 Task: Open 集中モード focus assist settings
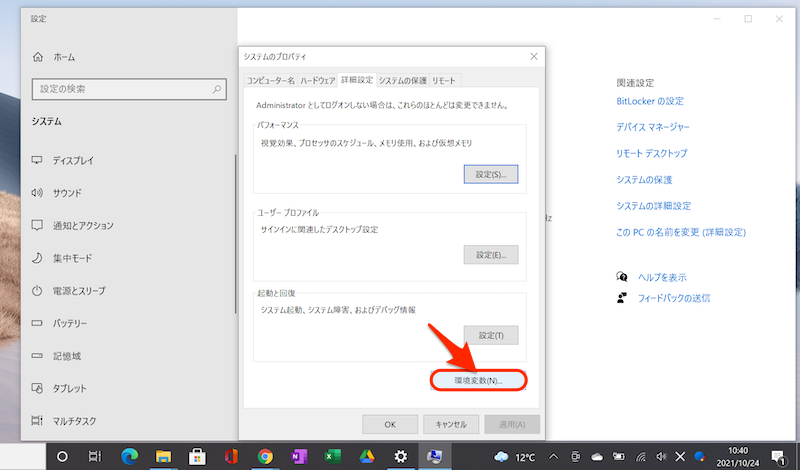pos(75,258)
